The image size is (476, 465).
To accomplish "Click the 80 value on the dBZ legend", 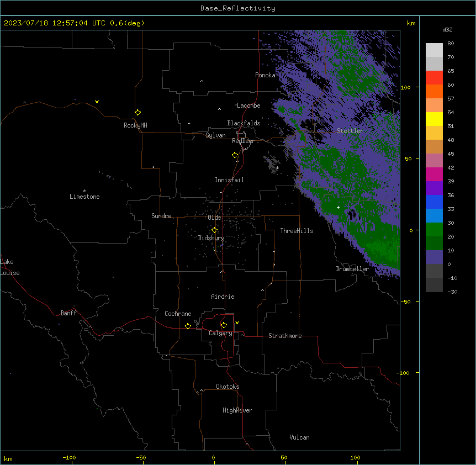I will 451,44.
